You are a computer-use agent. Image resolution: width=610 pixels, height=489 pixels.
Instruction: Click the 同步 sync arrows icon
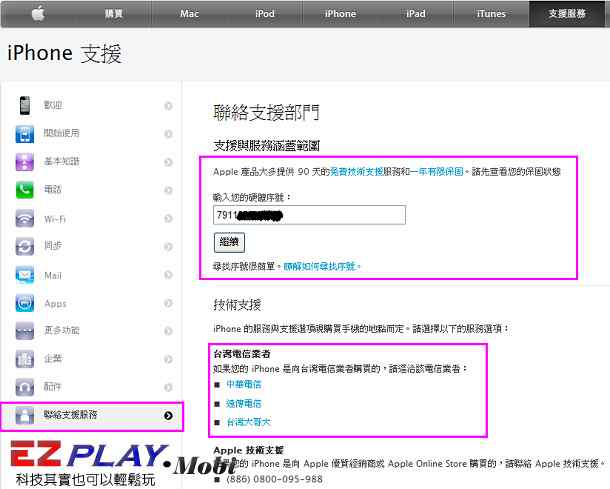point(25,247)
